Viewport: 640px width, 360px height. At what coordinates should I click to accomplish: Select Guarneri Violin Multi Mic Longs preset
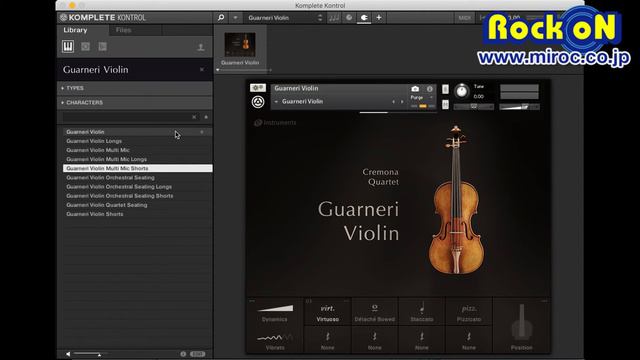coord(138,159)
